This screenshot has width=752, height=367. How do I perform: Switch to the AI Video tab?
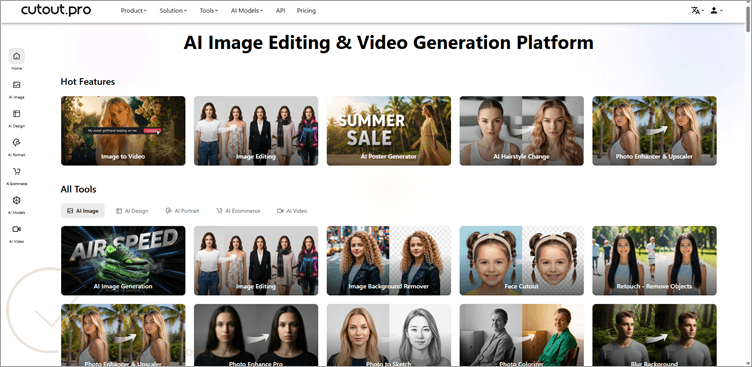[292, 211]
